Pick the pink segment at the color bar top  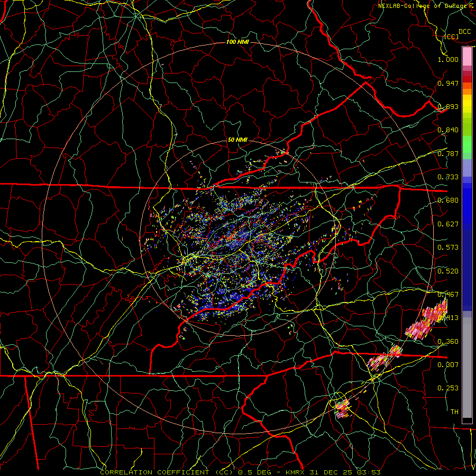click(x=467, y=56)
